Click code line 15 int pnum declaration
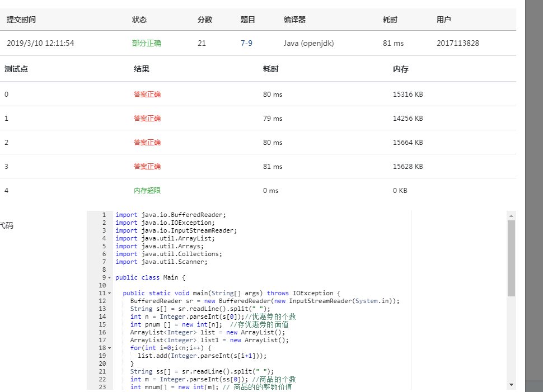This screenshot has width=543, height=392. [209, 324]
